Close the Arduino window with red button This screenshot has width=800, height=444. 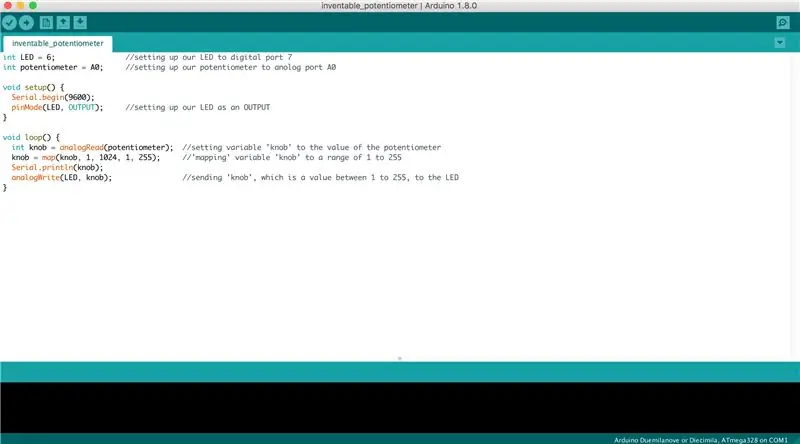click(8, 5)
